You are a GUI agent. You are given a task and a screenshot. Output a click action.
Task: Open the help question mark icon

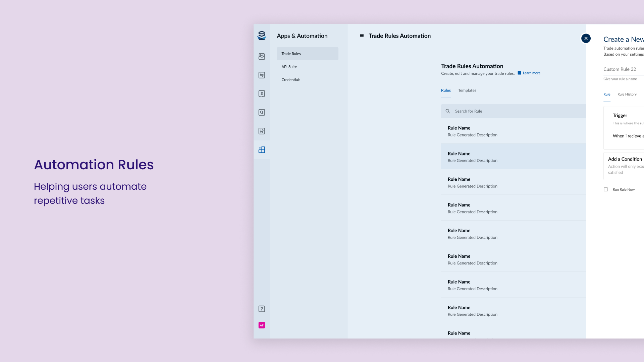coord(262,309)
